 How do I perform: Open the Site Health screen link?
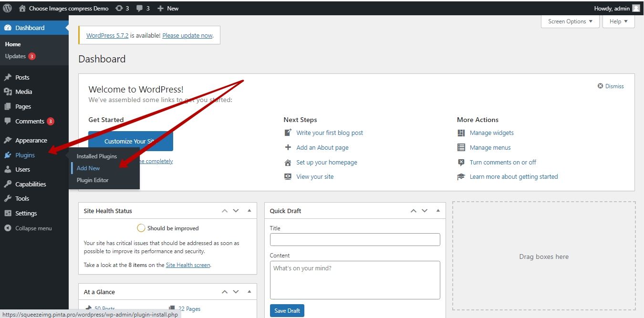pos(188,265)
